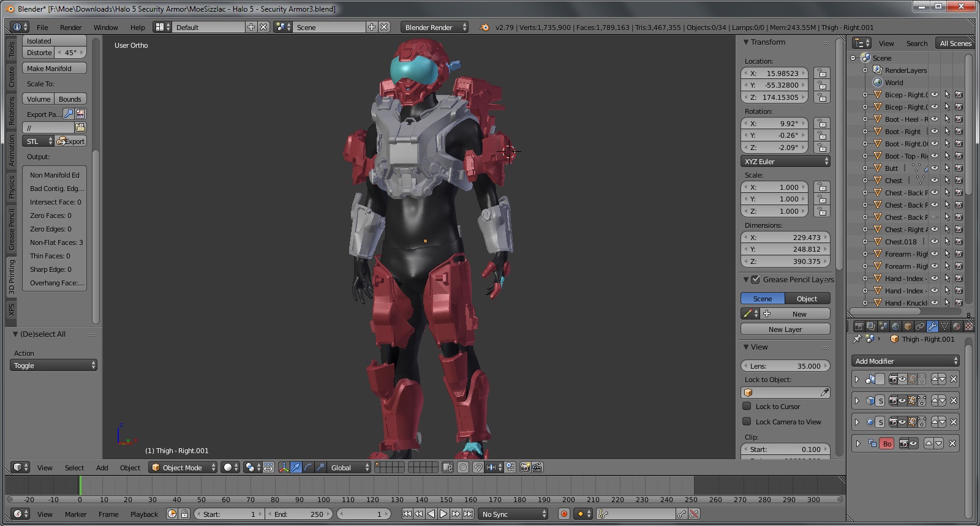Open the Render menu in top bar
This screenshot has width=980, height=526.
(70, 28)
